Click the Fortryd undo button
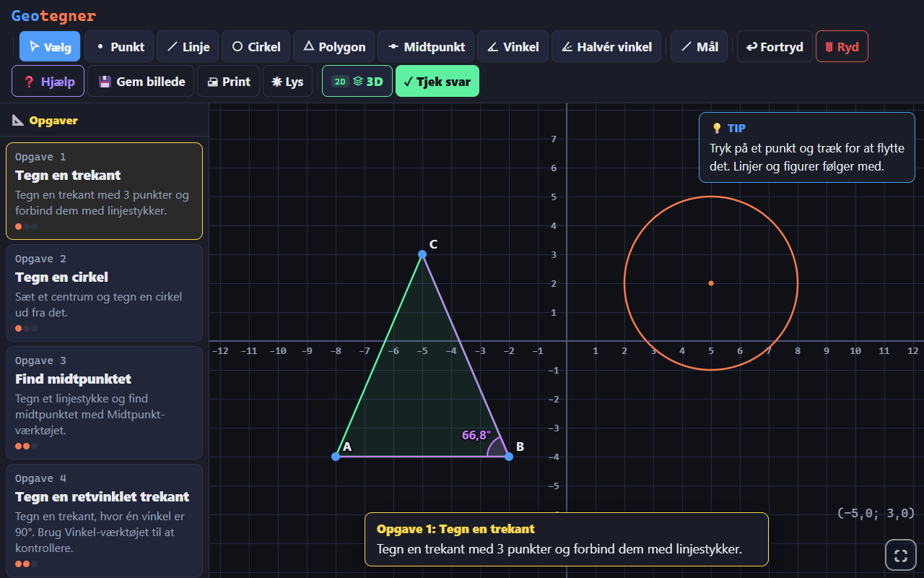Screen dimensions: 924x578 (775, 46)
